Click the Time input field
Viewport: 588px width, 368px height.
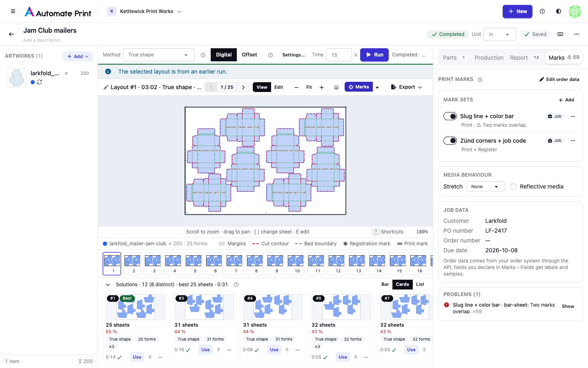[x=339, y=55]
